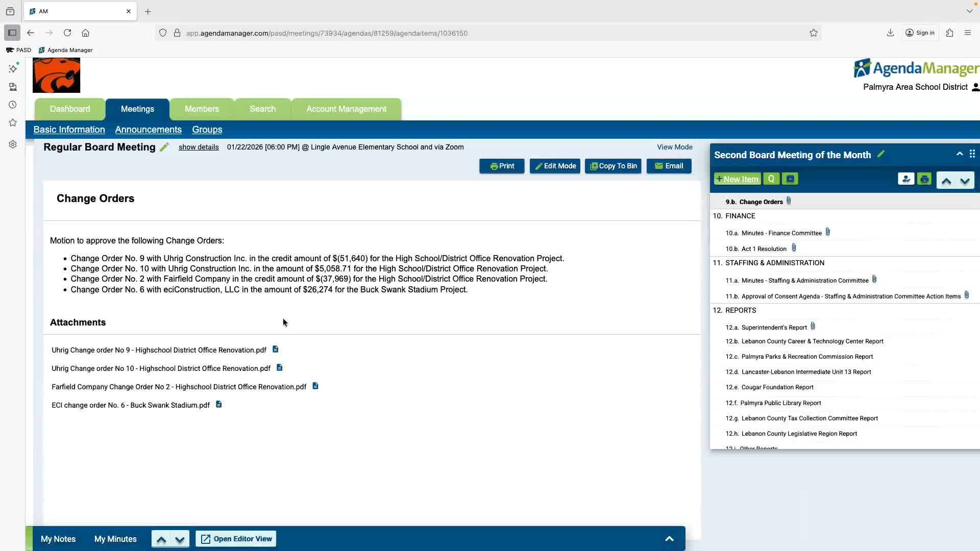Click the paperclip icon on Act 1 Resolution
The image size is (980, 551).
(x=794, y=248)
